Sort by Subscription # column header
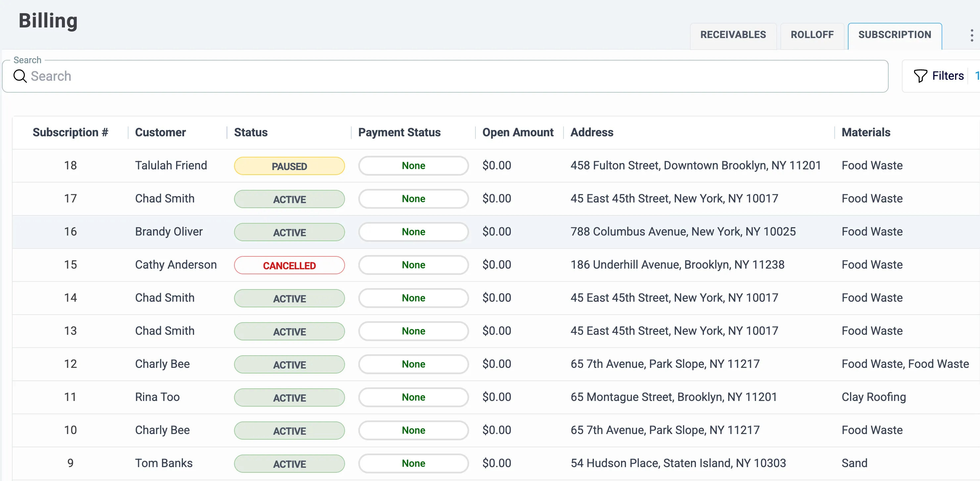 pyautogui.click(x=71, y=132)
